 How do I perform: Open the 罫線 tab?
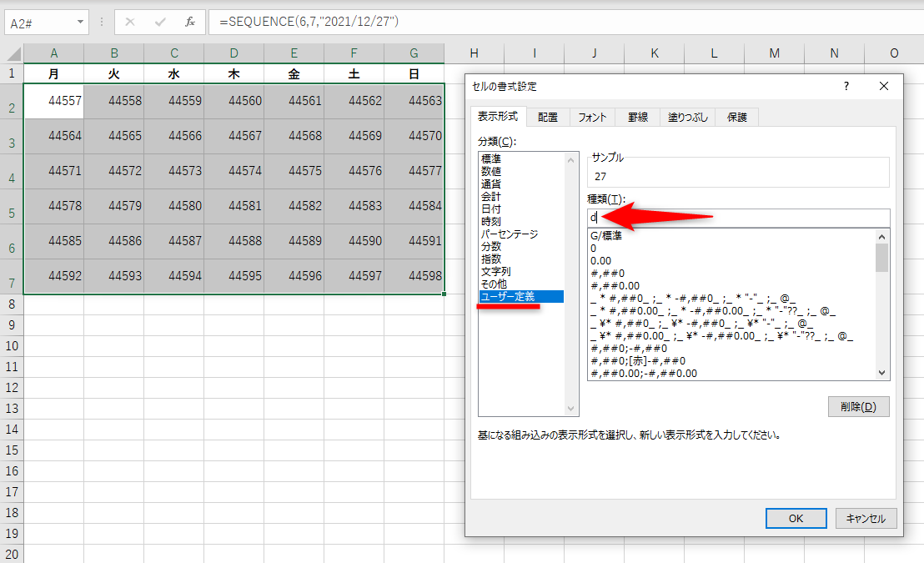[638, 118]
